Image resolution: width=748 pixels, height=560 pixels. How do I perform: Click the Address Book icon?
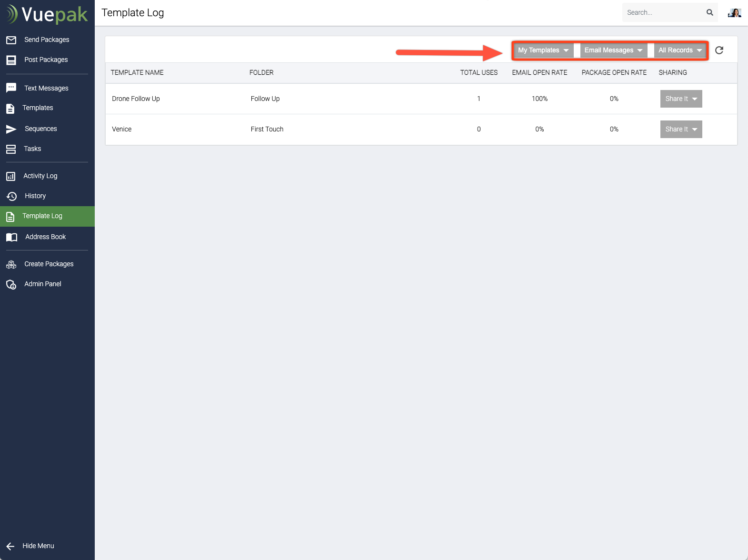pos(11,237)
